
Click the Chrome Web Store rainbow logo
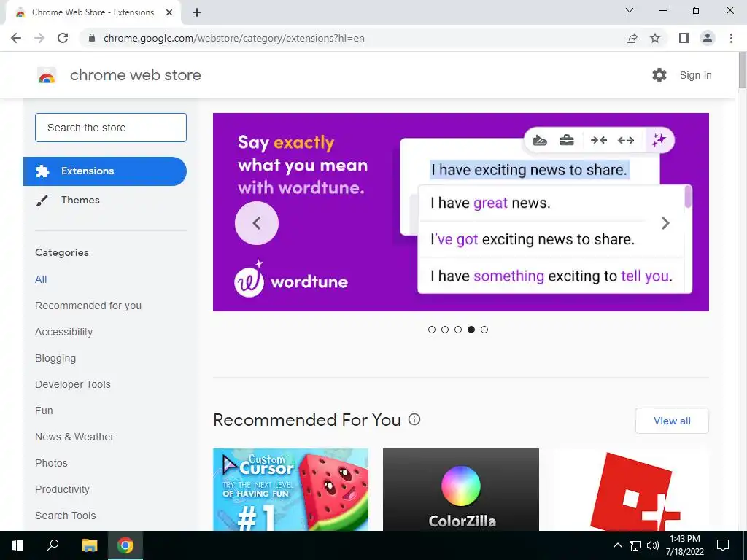pos(47,75)
